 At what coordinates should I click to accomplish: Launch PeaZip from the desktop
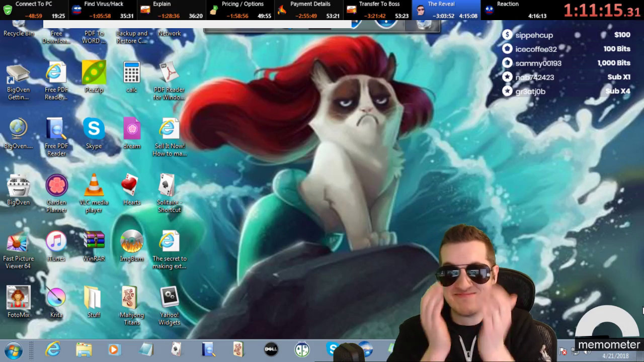[94, 77]
